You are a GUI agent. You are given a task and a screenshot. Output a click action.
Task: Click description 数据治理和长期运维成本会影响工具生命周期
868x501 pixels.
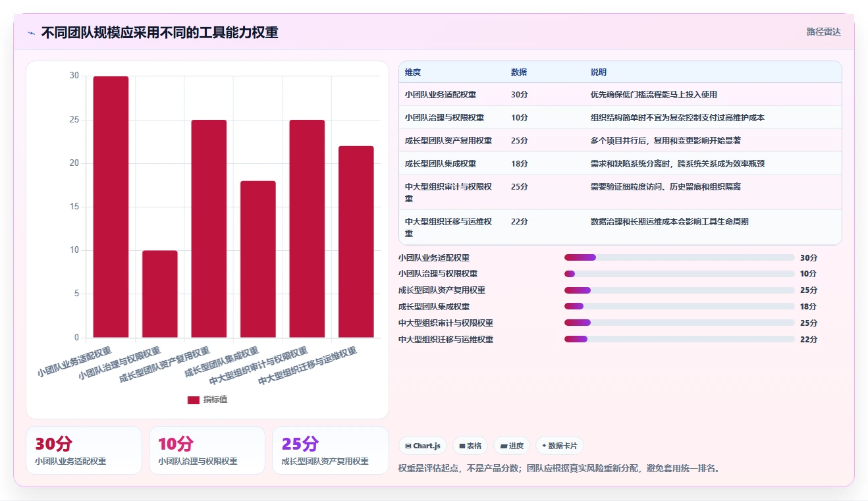670,222
